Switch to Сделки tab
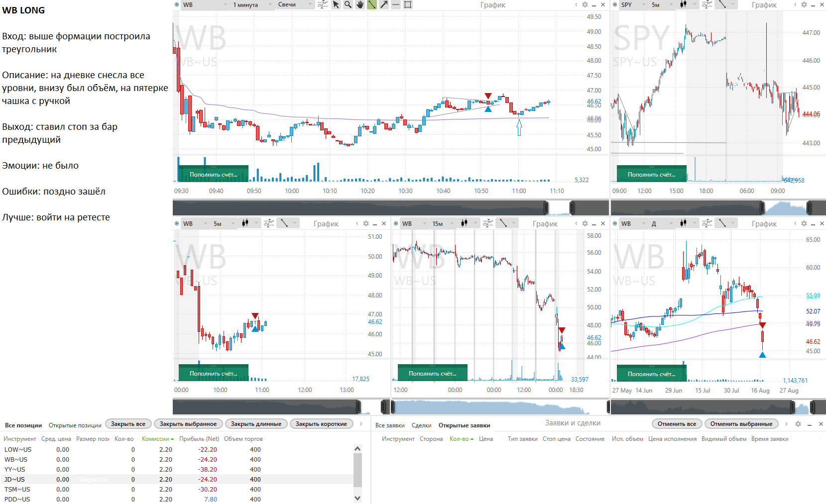The image size is (826, 504). pyautogui.click(x=421, y=425)
